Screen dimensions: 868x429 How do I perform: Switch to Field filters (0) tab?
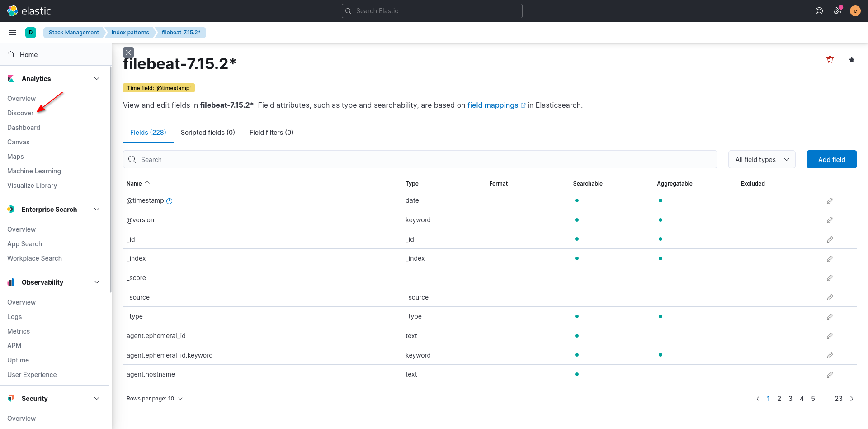[x=271, y=133]
